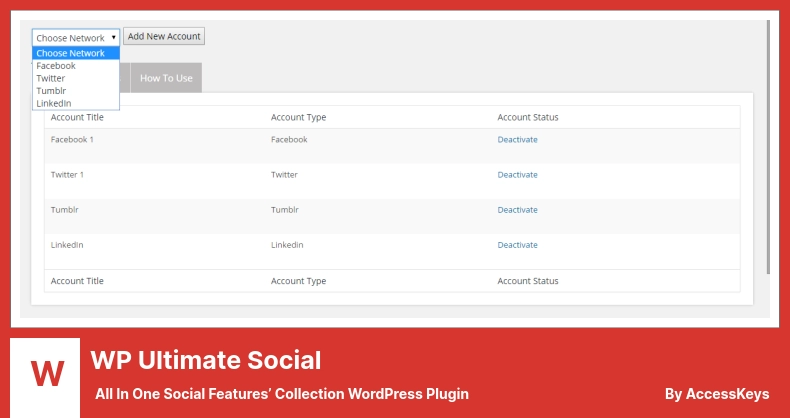Click the WP Ultimate Social title

pos(206,361)
